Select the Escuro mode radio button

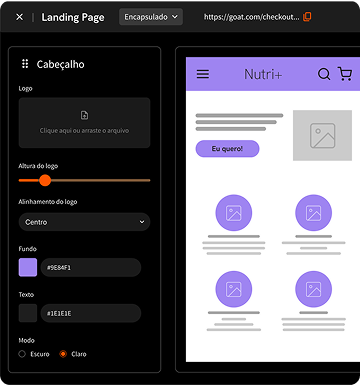(22, 354)
